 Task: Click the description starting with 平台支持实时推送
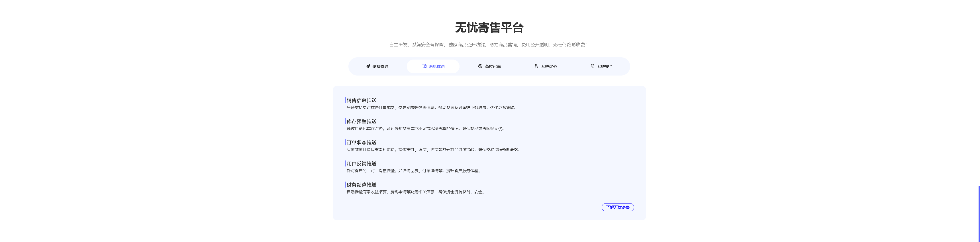click(431, 108)
